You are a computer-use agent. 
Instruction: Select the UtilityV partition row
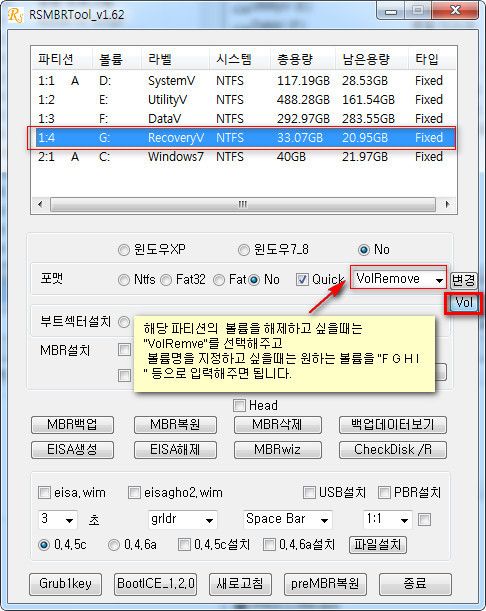(x=243, y=100)
